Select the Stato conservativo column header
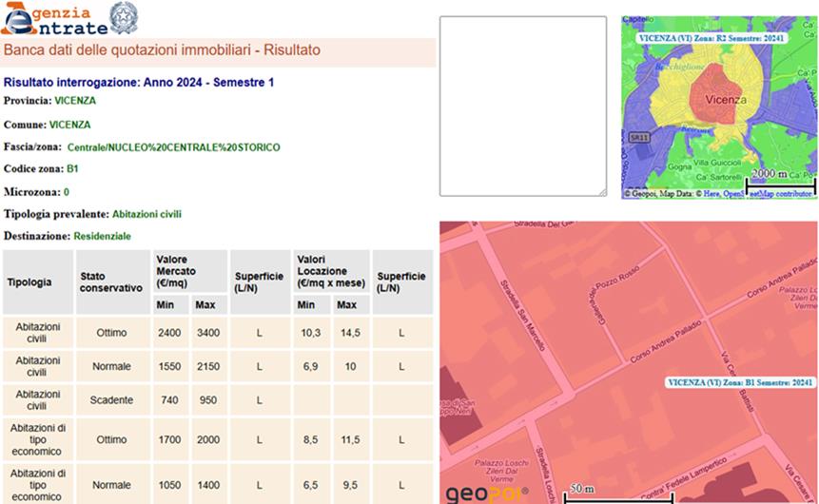 pyautogui.click(x=110, y=282)
